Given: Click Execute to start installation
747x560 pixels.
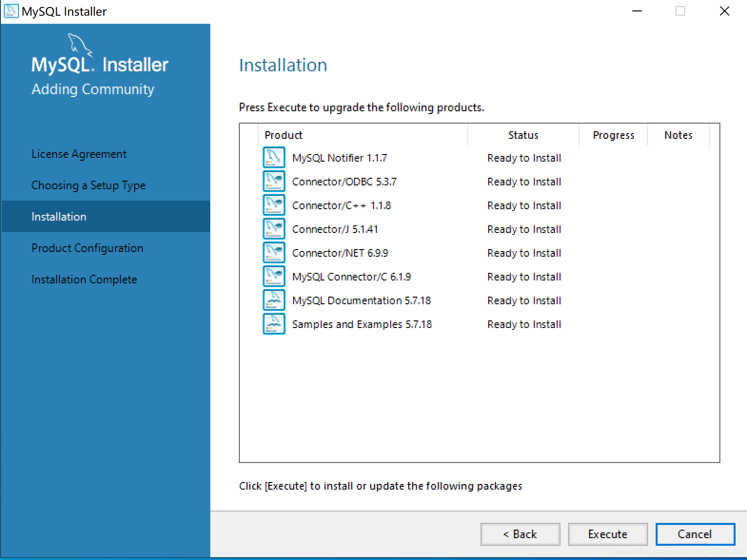Looking at the screenshot, I should point(608,534).
